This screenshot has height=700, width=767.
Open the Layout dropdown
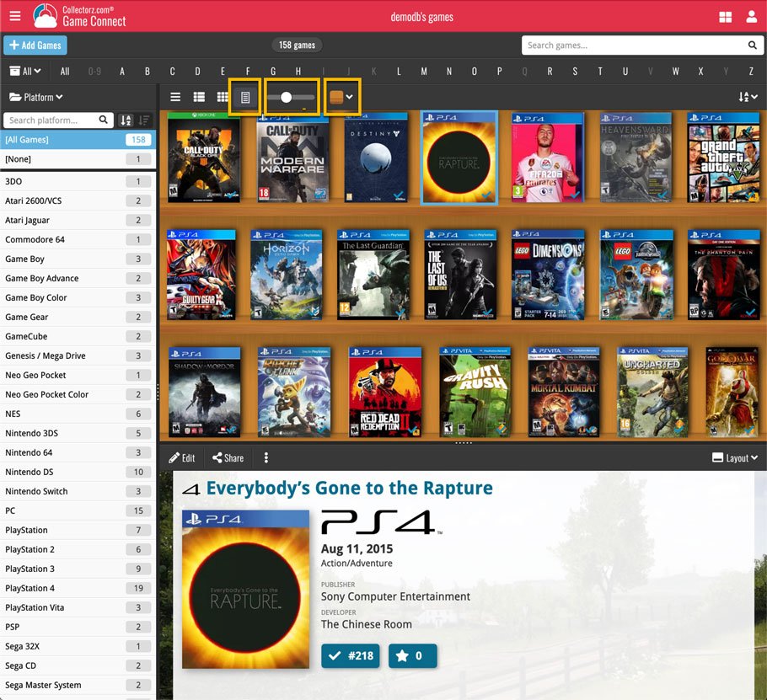pos(735,458)
